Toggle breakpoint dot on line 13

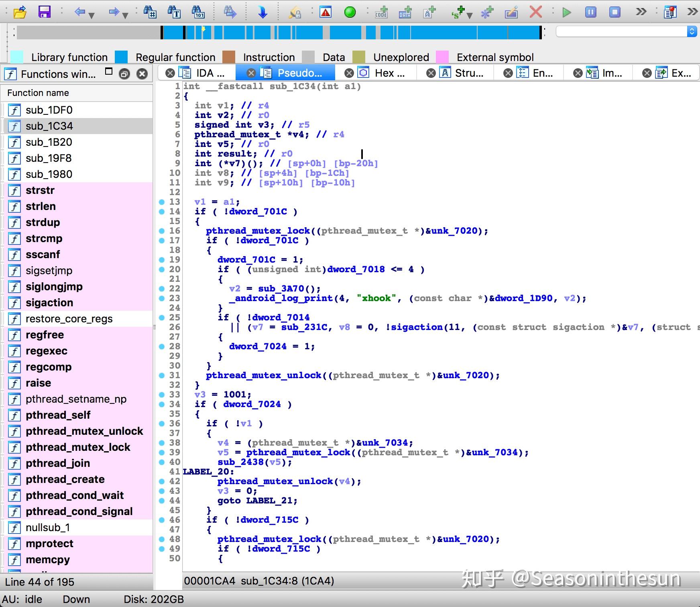162,202
